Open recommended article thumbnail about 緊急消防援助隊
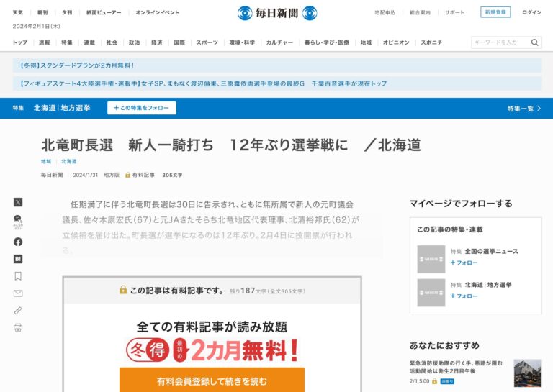Screen dimensions: 553x392 click(x=527, y=373)
